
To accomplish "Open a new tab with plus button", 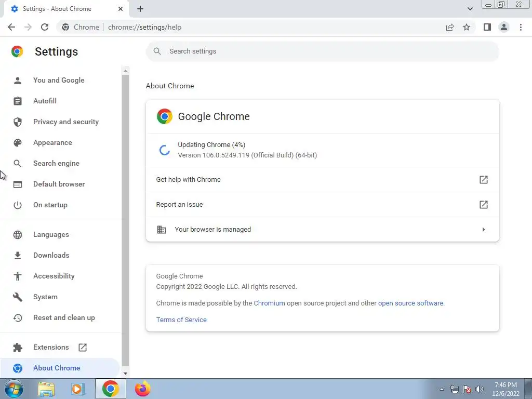I will [x=140, y=9].
